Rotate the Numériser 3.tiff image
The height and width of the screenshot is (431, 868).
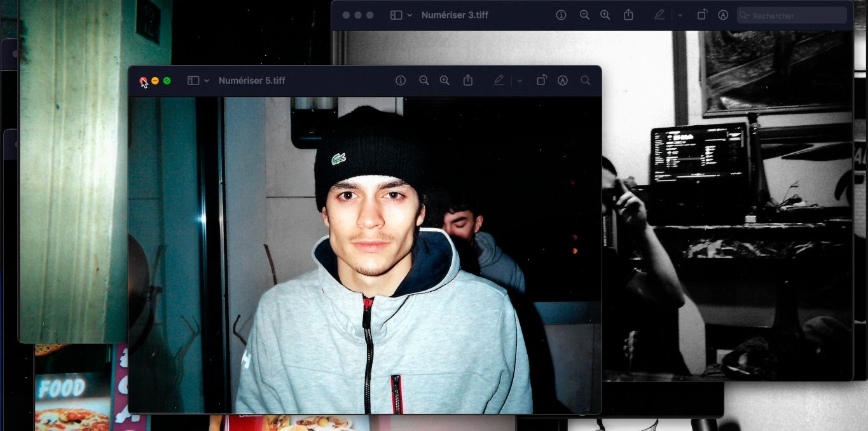point(702,15)
